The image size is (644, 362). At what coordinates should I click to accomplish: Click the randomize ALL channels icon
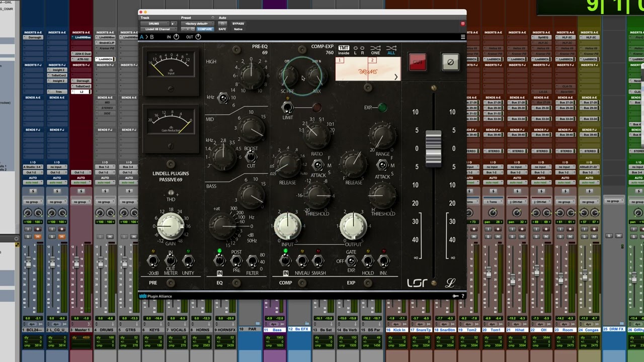click(x=391, y=50)
